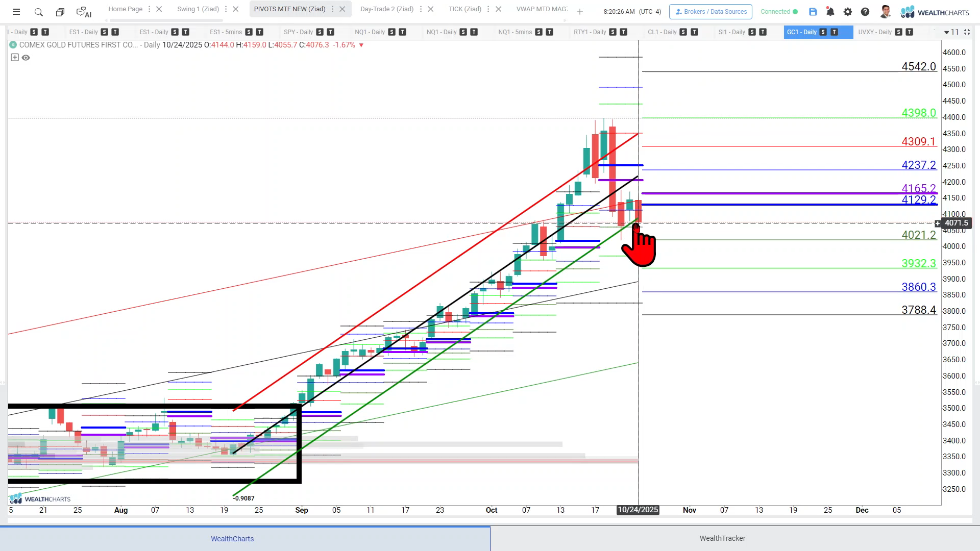Click the workspace windows copy icon

[x=60, y=12]
